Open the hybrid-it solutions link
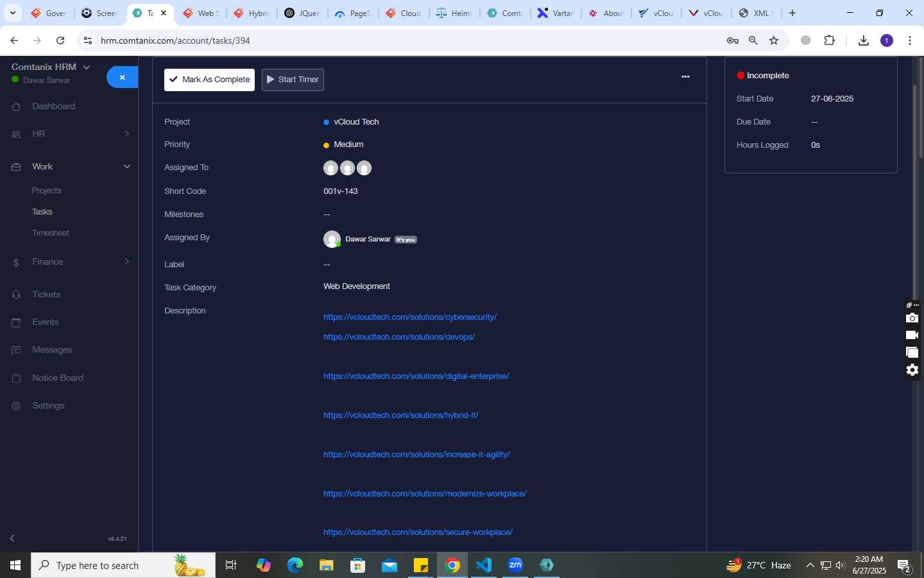924x578 pixels. pos(401,416)
